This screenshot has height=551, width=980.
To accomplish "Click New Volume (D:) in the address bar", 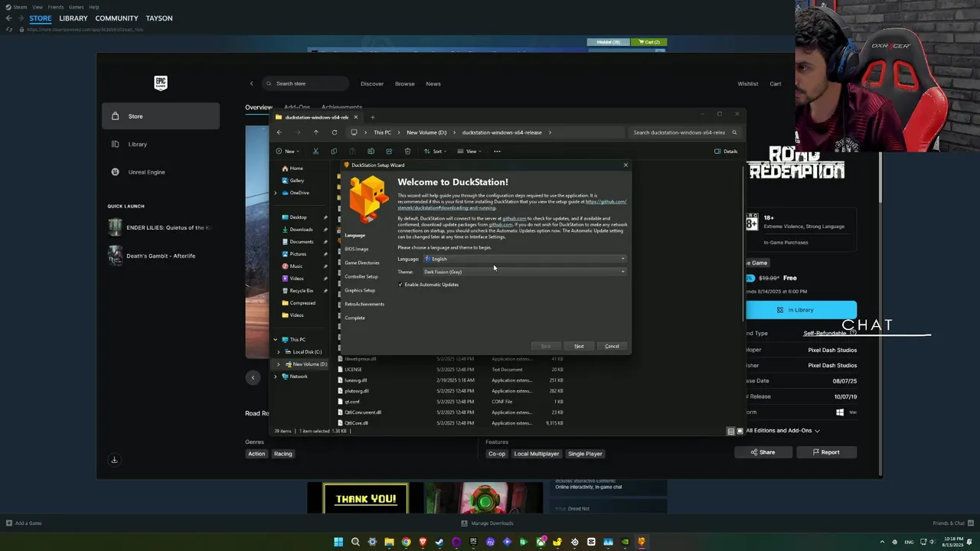I will point(426,132).
